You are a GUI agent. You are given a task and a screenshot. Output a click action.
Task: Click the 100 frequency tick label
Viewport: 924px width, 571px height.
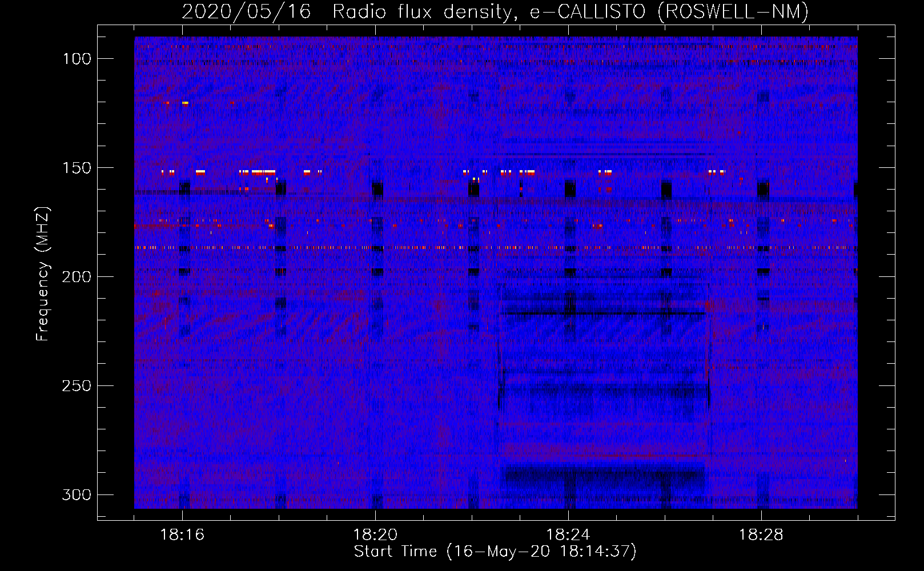pos(76,59)
